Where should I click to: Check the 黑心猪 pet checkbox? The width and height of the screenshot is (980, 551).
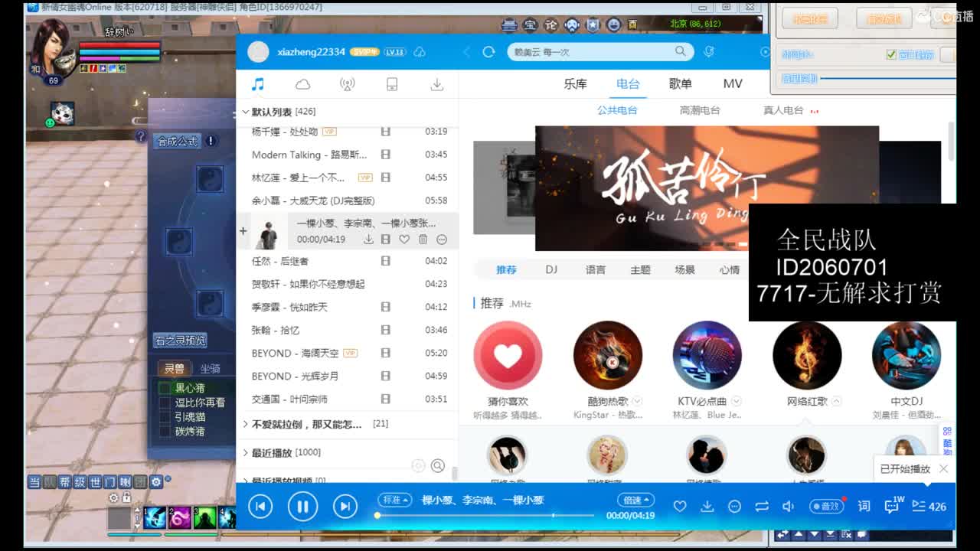[x=165, y=388]
